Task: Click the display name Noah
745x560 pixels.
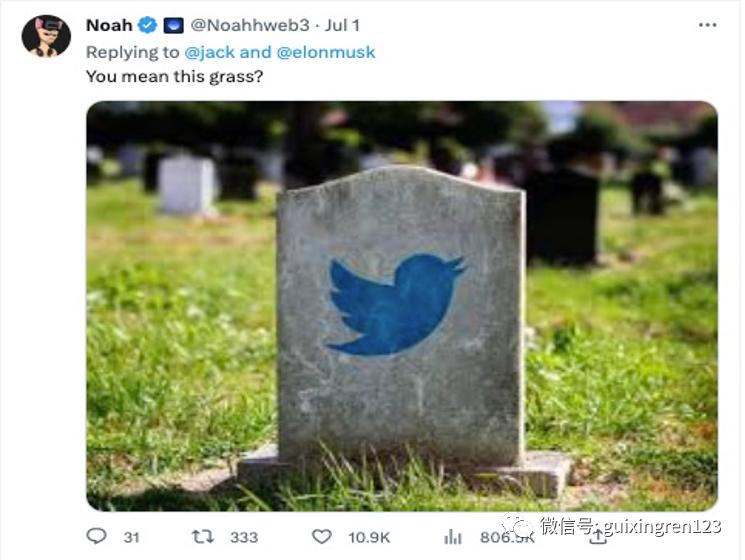Action: point(109,25)
